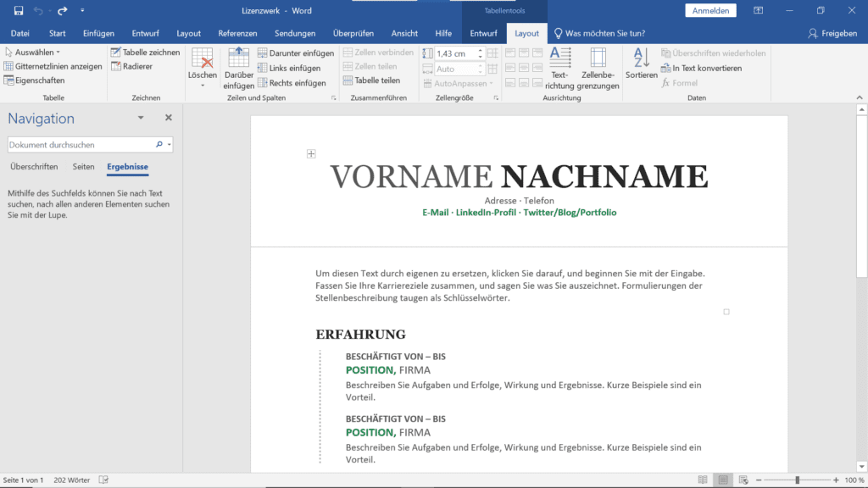Screen dimensions: 868x488
Task: Click the Textrichtung icon
Action: pyautogui.click(x=559, y=58)
